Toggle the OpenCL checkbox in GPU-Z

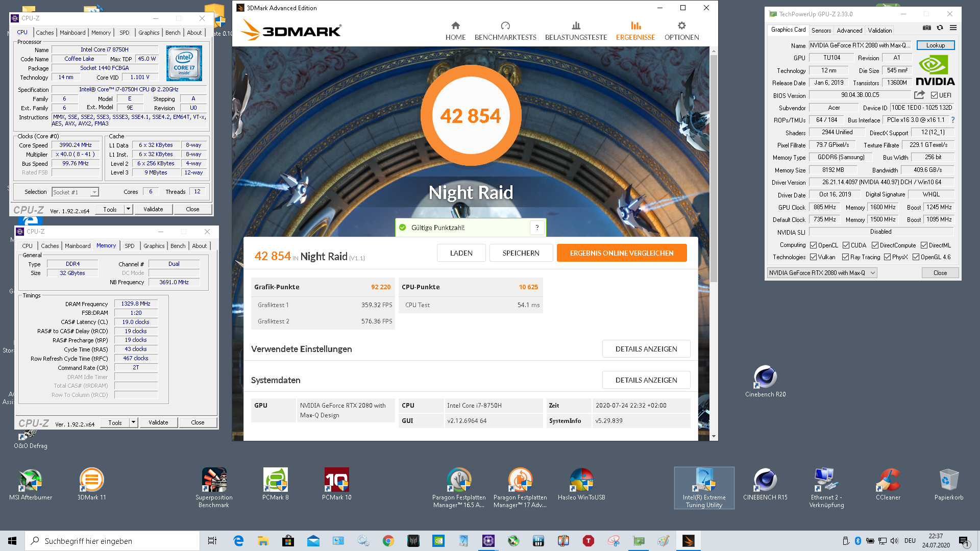[813, 245]
